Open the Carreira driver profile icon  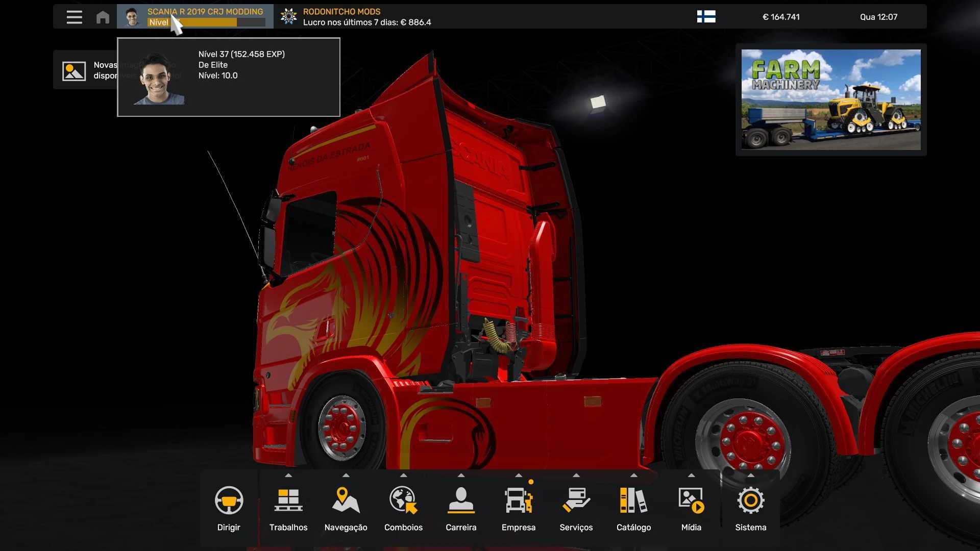click(x=461, y=500)
